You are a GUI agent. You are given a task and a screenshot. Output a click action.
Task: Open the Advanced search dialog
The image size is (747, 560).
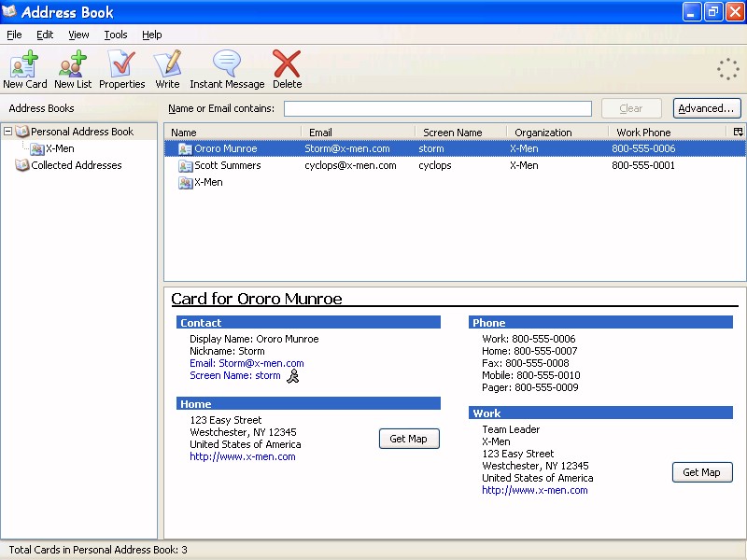[707, 108]
